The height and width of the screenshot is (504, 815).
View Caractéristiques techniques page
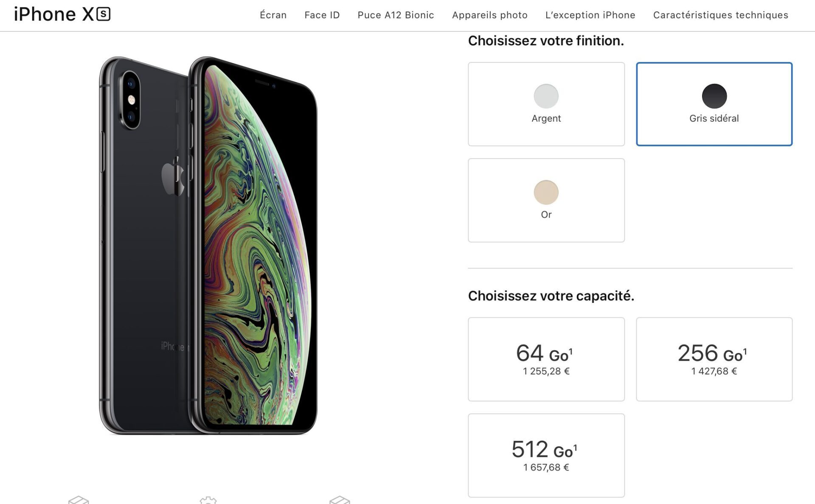coord(720,15)
